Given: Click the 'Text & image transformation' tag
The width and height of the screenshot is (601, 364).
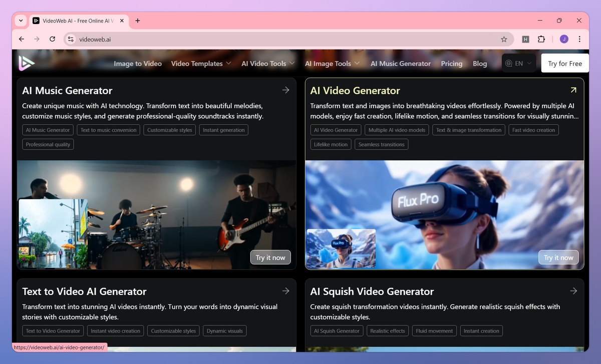Looking at the screenshot, I should 469,130.
